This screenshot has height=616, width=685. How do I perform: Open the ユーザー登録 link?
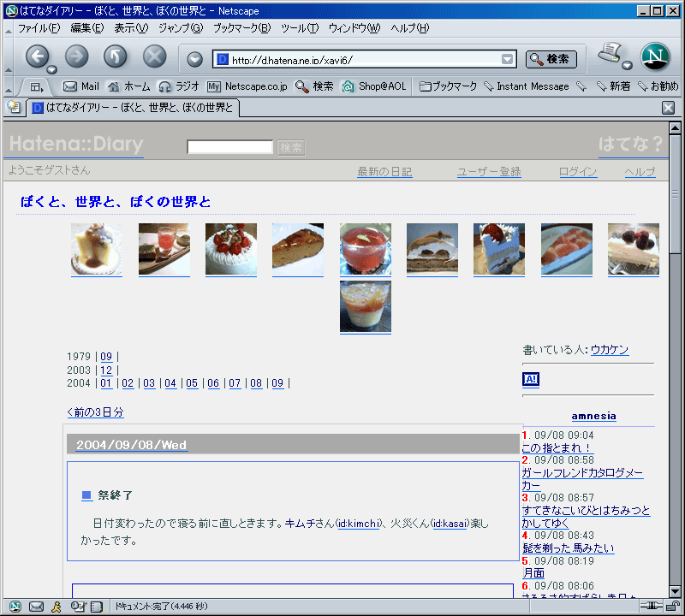489,172
